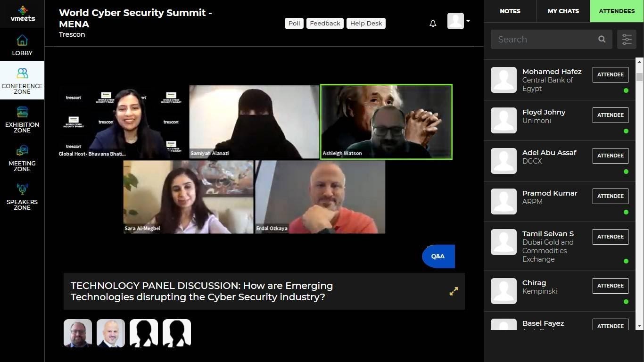Click Mohamed Hafez's Attendee button

611,74
